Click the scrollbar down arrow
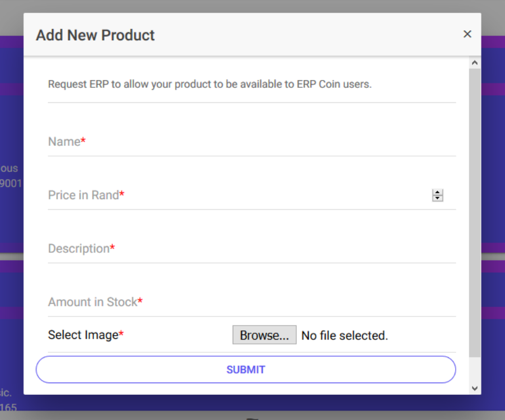Screen dimensions: 505x420 pos(475,388)
